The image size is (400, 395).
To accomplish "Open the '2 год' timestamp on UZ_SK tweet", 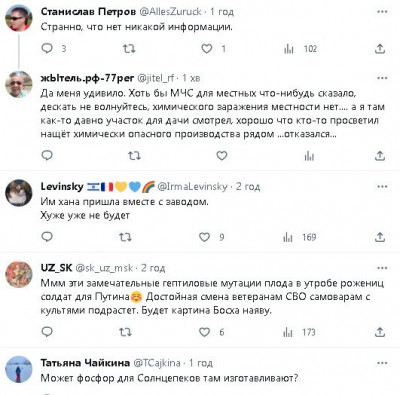I will (153, 268).
